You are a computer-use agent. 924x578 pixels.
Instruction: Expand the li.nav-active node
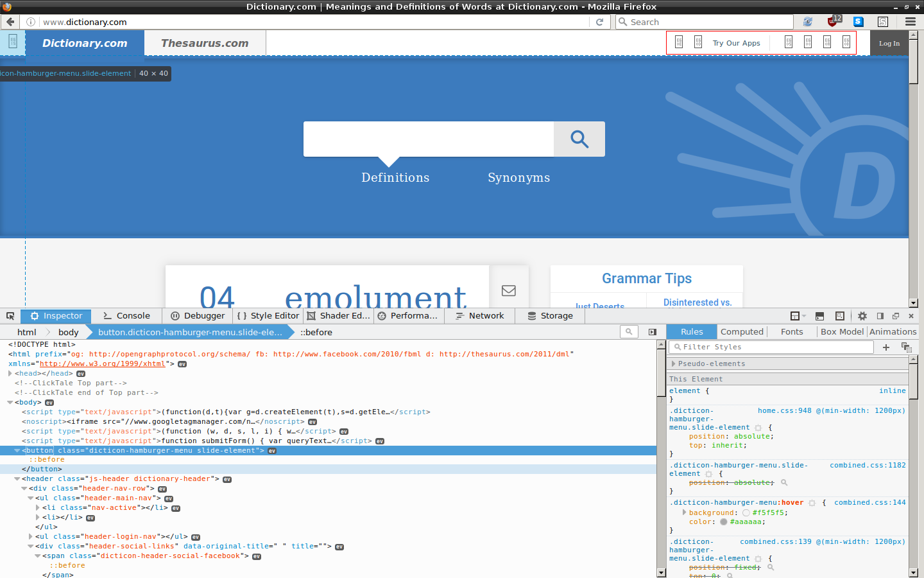click(x=38, y=508)
